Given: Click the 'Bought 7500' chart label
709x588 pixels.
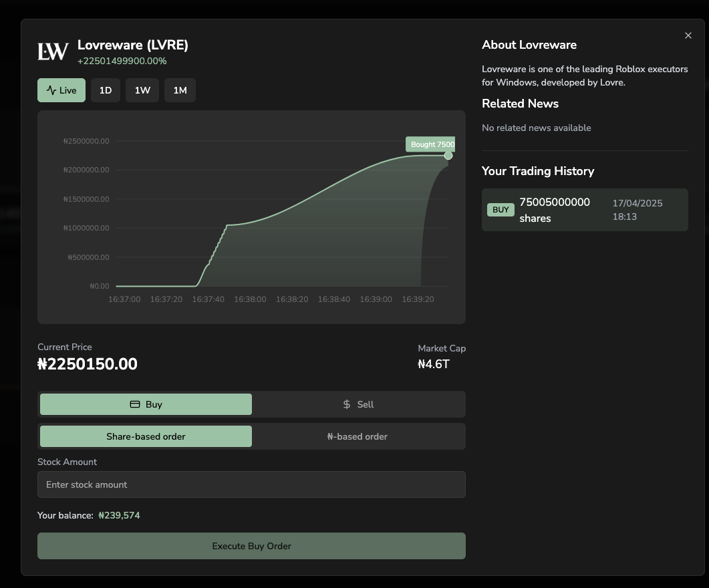Looking at the screenshot, I should click(430, 144).
